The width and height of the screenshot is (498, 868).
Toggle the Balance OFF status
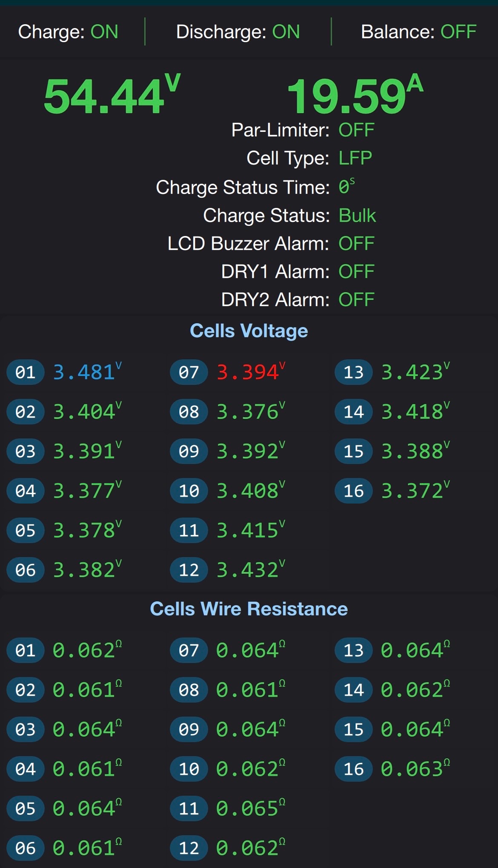[458, 32]
